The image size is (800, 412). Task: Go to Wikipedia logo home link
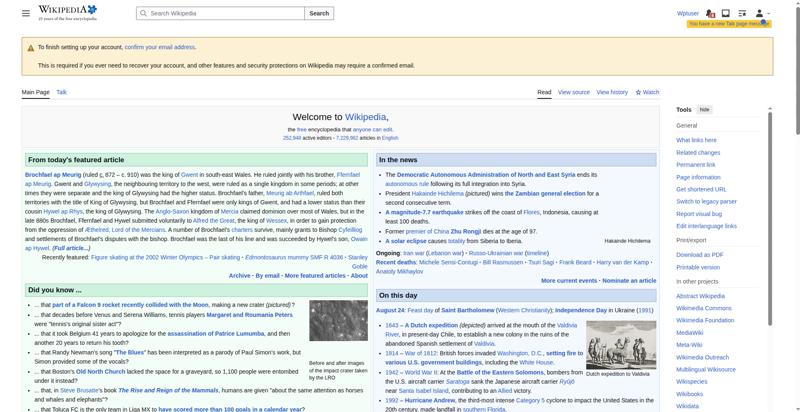68,13
